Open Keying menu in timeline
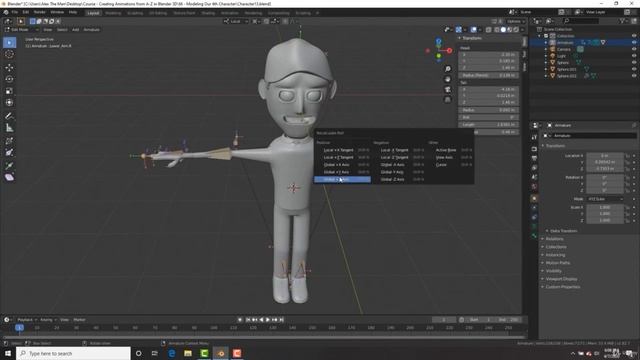Image resolution: width=640 pixels, height=360 pixels. 48,320
